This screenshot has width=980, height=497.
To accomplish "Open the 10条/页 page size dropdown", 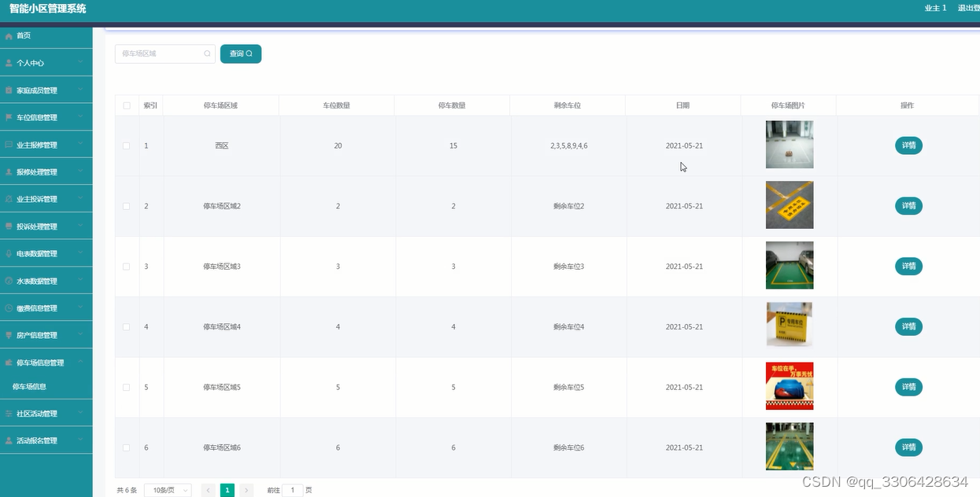I will (x=167, y=489).
